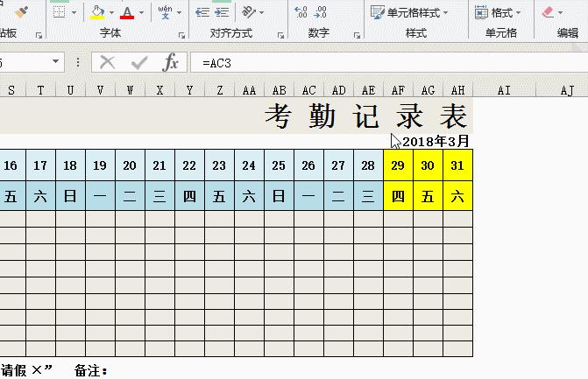The image size is (588, 379).
Task: Select column S header
Action: coord(11,90)
